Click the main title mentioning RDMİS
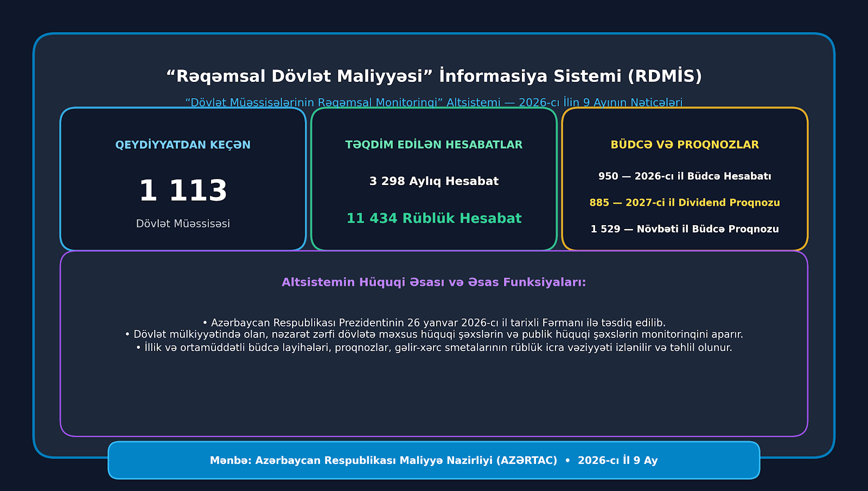Screen dimensions: 868x491 click(x=434, y=76)
